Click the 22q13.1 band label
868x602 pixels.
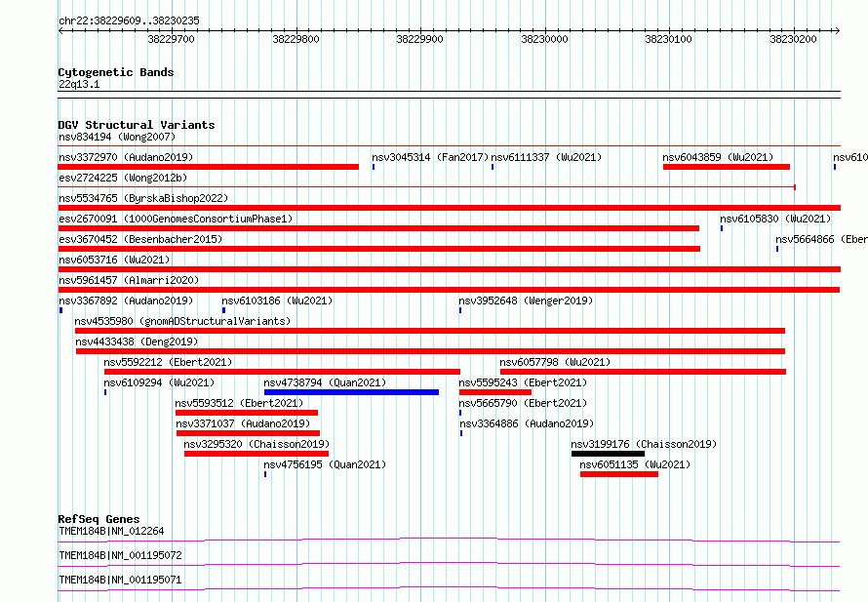click(79, 84)
